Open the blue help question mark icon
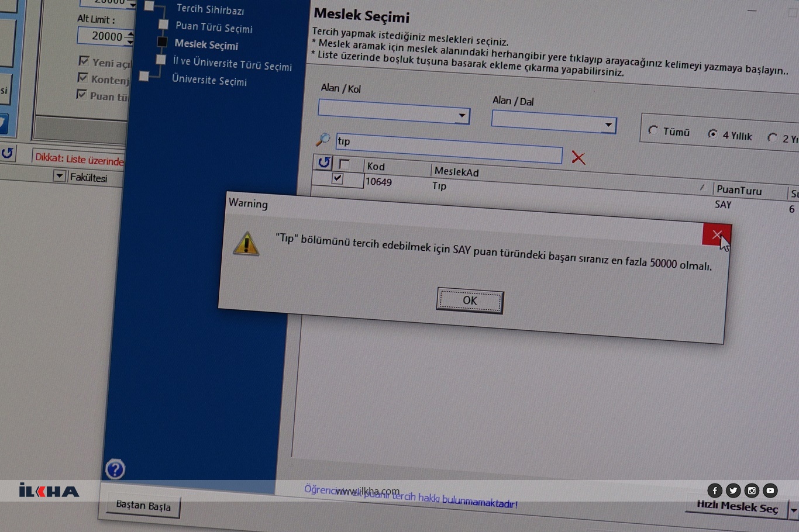This screenshot has width=799, height=532. tap(115, 469)
